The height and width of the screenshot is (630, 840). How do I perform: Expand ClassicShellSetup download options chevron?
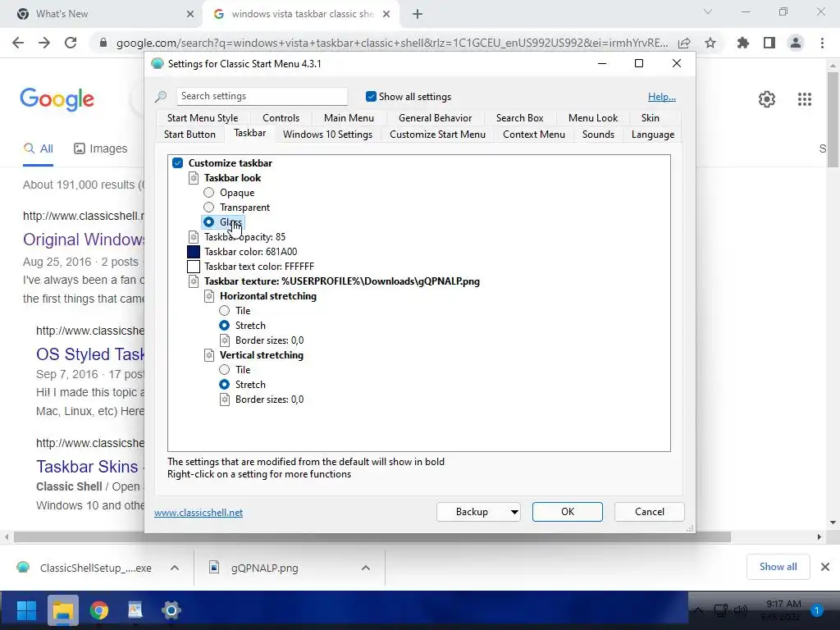175,568
